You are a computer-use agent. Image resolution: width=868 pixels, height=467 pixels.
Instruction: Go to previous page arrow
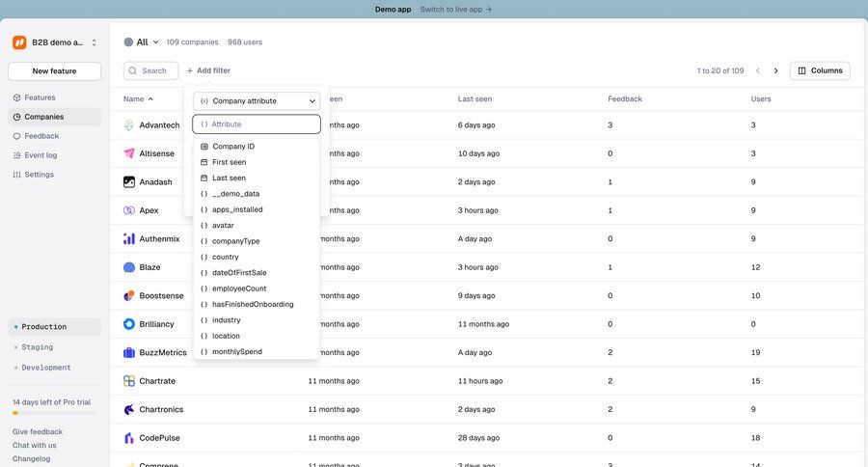click(x=758, y=70)
